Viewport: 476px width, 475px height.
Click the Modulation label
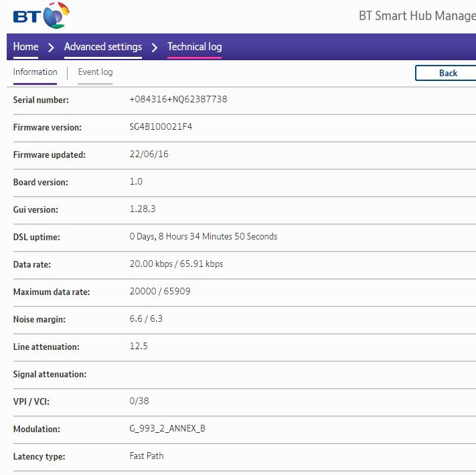36,430
